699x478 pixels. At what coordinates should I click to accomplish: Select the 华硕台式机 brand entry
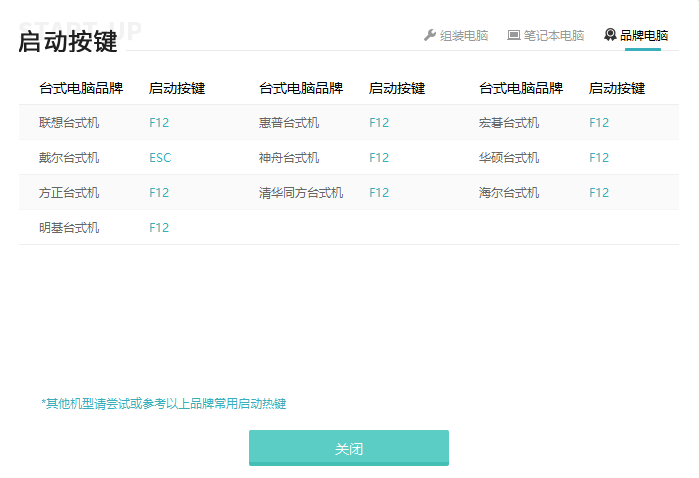(x=509, y=158)
